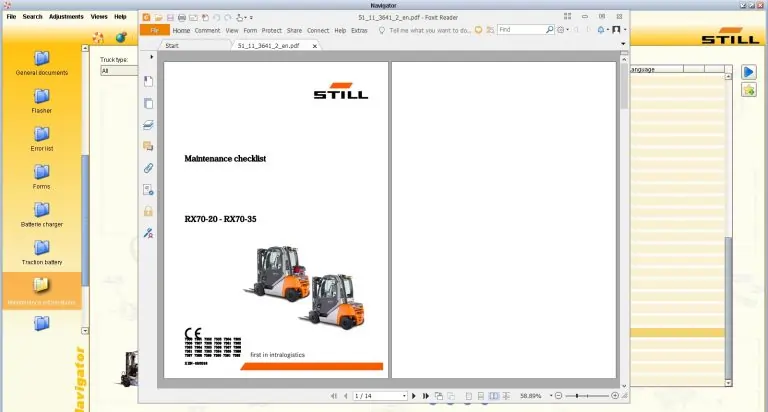
Task: Switch to the Start tab
Action: [172, 46]
